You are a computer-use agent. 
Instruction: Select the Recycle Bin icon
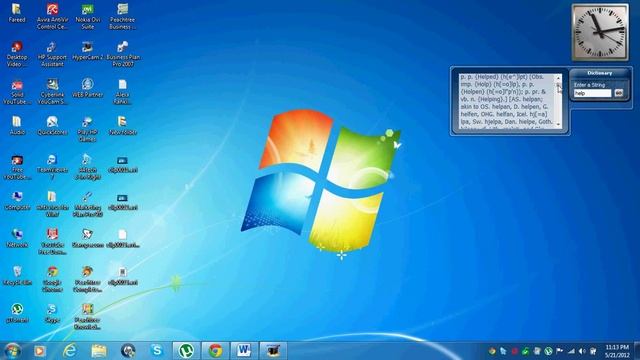coord(17,276)
